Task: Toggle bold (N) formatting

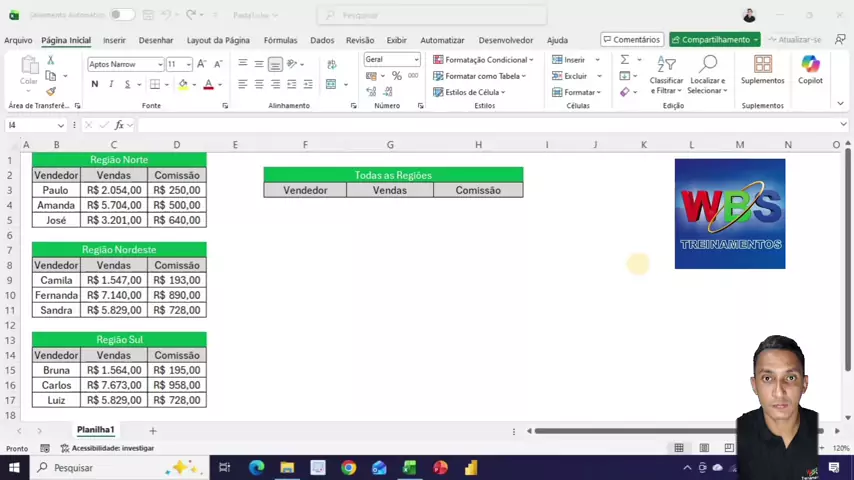Action: point(95,84)
